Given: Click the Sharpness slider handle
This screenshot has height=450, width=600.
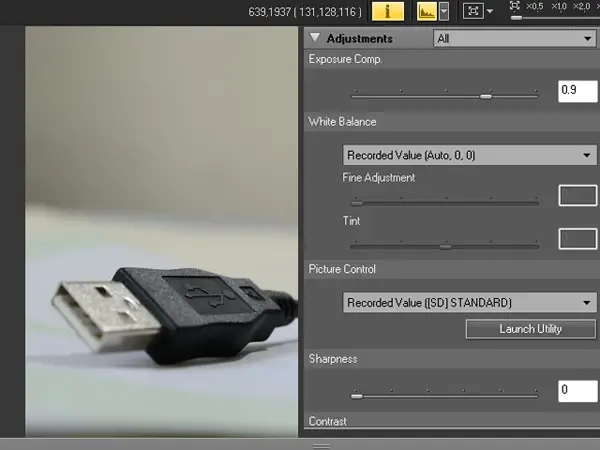Looking at the screenshot, I should (357, 396).
